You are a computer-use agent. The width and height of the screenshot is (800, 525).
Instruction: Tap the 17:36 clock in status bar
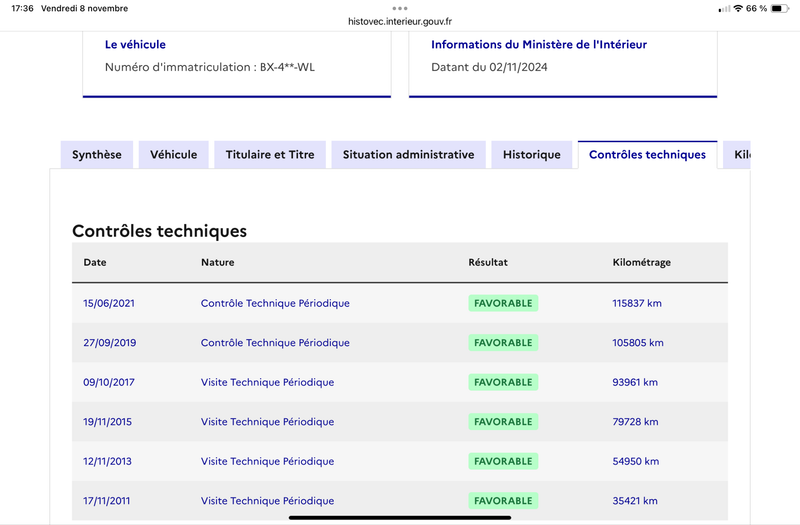coord(22,8)
